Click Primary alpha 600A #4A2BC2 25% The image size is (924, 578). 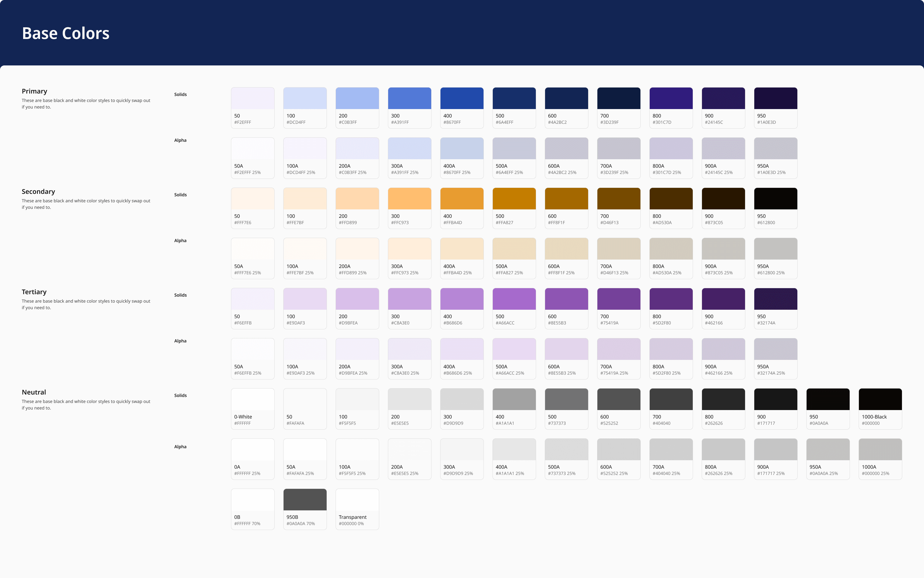pyautogui.click(x=566, y=158)
